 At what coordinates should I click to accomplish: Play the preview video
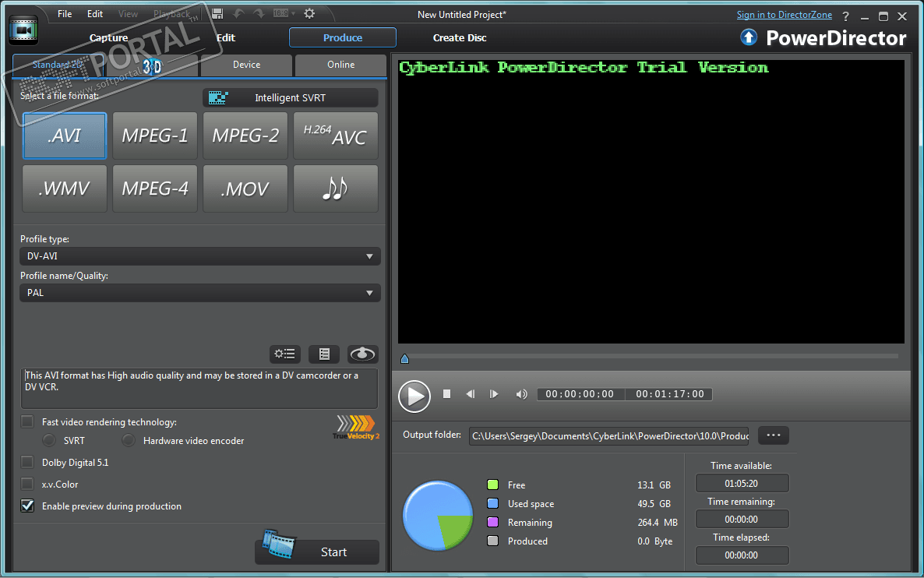[414, 396]
